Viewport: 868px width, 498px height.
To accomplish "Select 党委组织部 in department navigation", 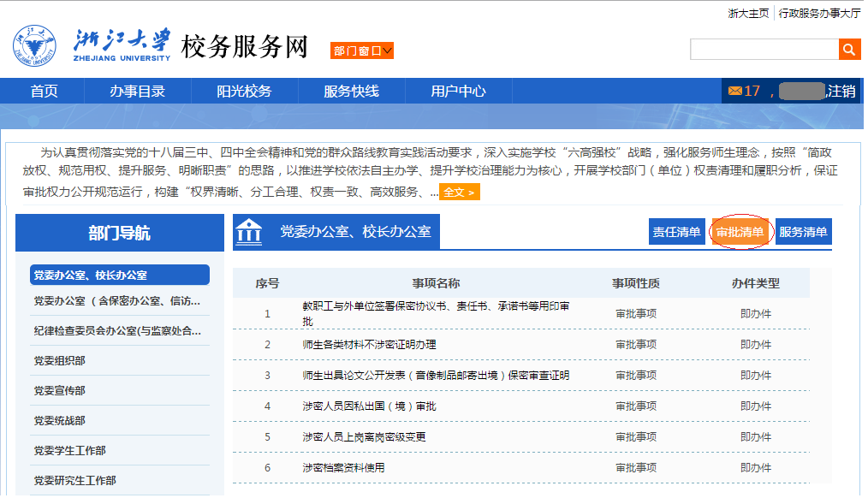I will tap(60, 361).
